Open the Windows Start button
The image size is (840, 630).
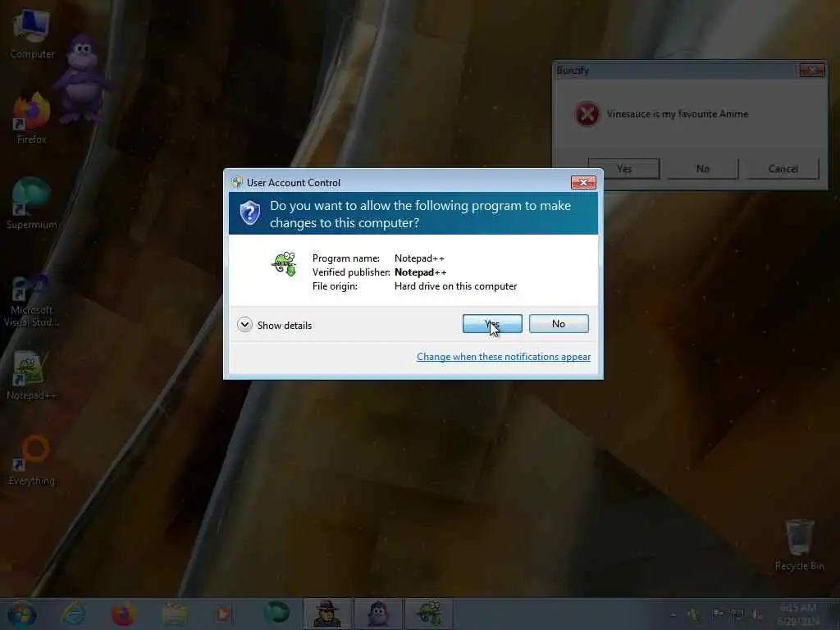(22, 614)
